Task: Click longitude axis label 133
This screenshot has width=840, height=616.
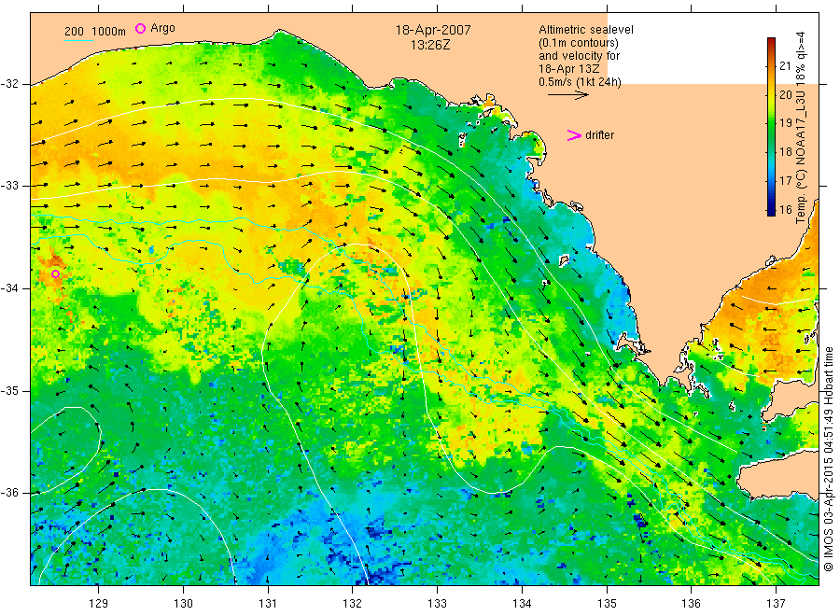Action: [x=437, y=604]
